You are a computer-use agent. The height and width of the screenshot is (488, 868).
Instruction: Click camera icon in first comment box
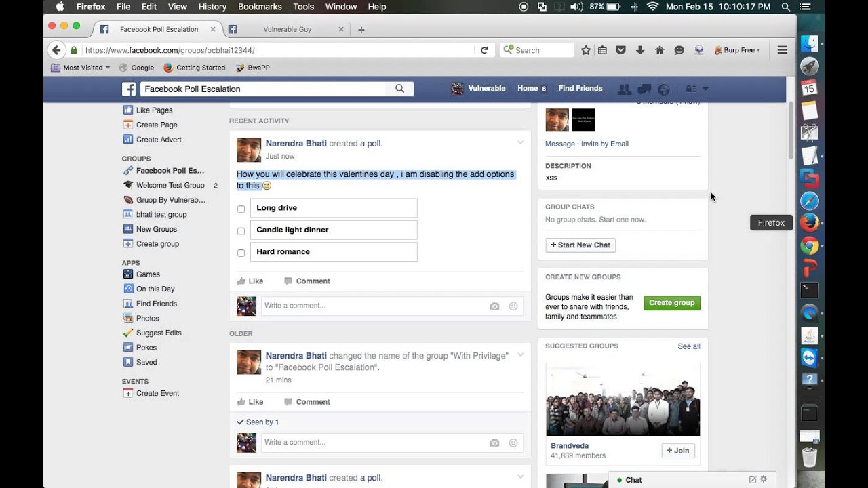(494, 306)
